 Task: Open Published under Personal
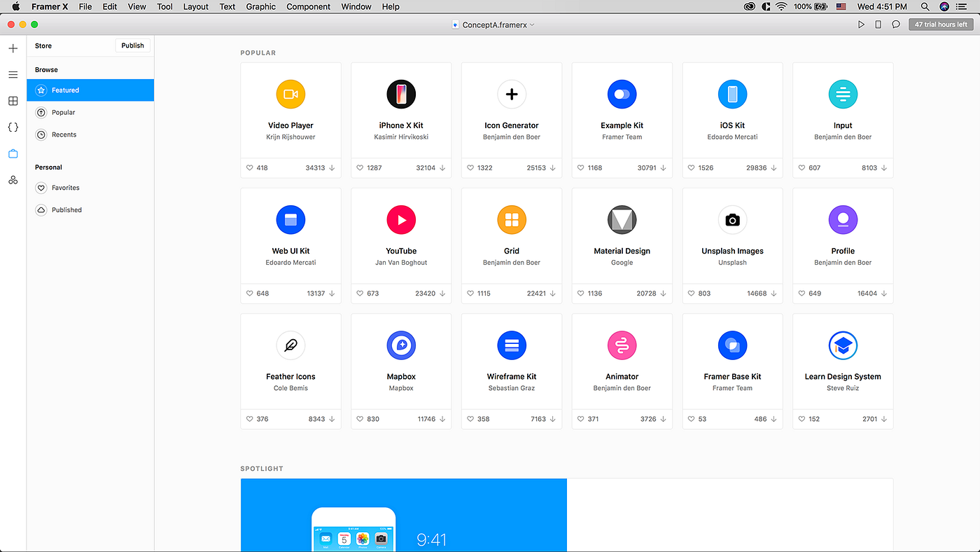point(90,210)
